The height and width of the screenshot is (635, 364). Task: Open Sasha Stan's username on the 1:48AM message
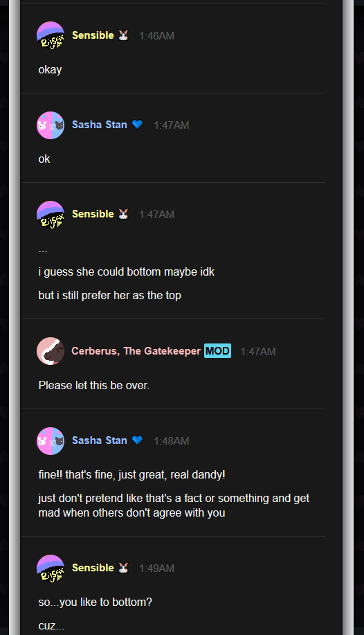pyautogui.click(x=100, y=440)
